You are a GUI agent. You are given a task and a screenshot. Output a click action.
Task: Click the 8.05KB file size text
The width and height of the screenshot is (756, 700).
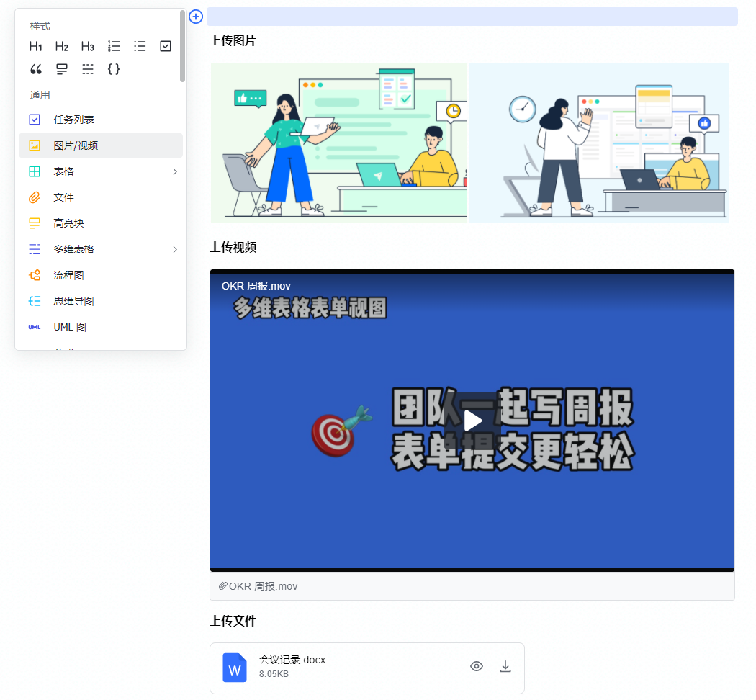274,674
